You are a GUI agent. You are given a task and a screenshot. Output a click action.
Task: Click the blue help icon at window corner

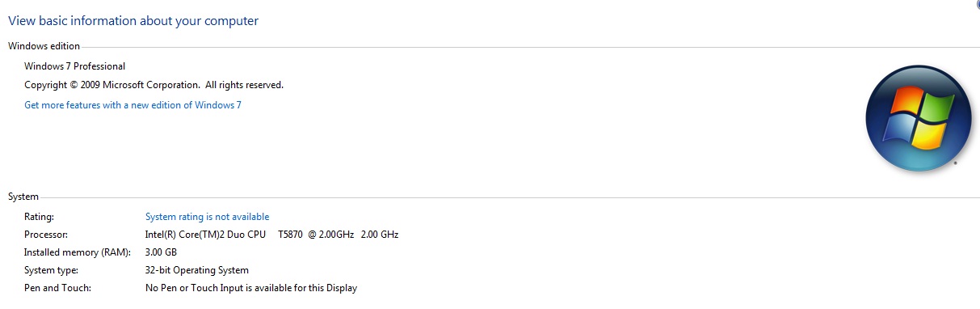coord(977,3)
